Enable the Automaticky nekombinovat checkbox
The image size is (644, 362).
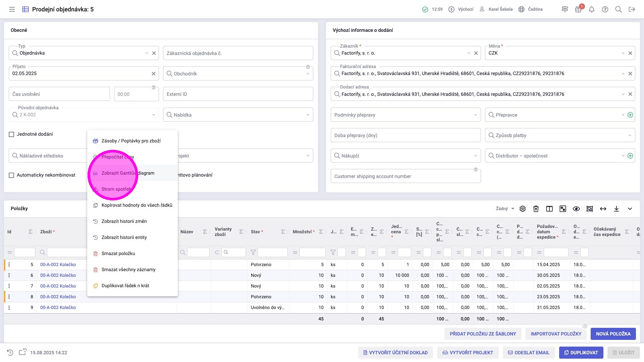(x=11, y=175)
